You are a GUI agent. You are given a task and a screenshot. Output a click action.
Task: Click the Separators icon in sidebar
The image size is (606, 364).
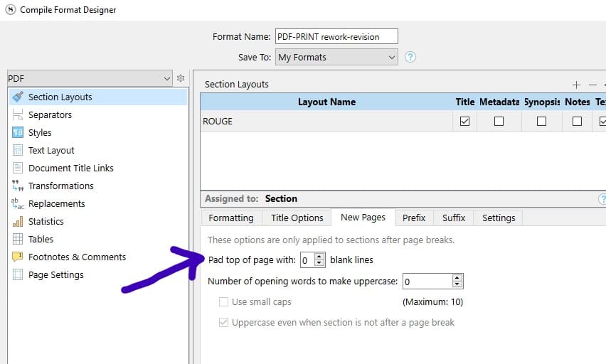(18, 114)
